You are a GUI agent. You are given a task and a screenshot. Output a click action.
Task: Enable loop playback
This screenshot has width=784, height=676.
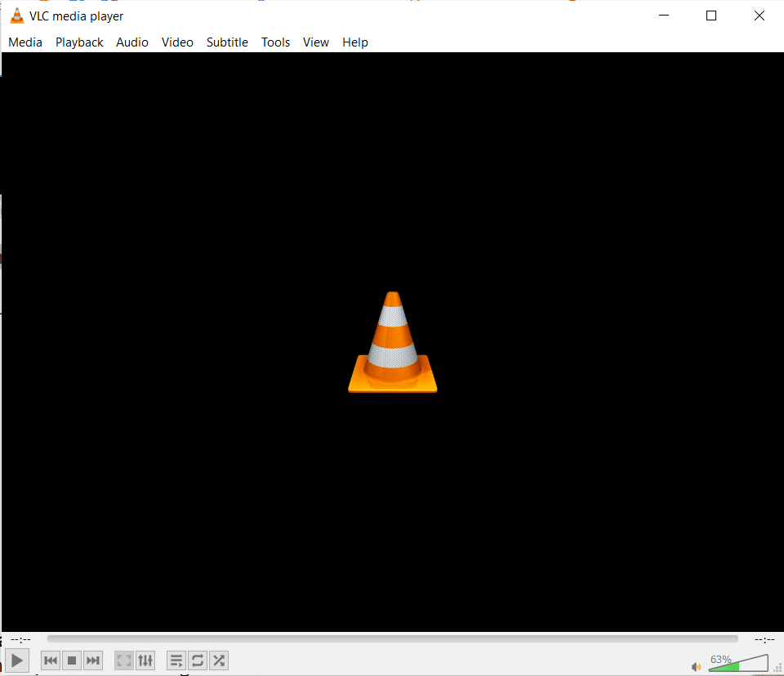coord(198,660)
